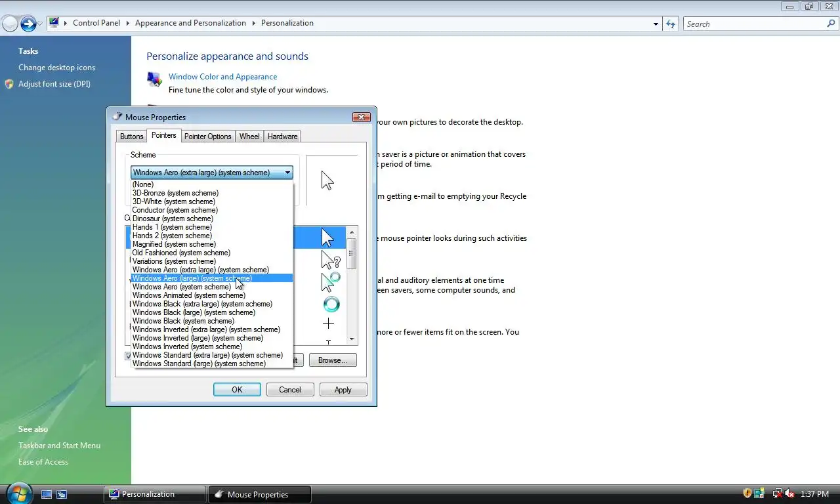
Task: Open Taskbar and Start Menu link
Action: [59, 446]
